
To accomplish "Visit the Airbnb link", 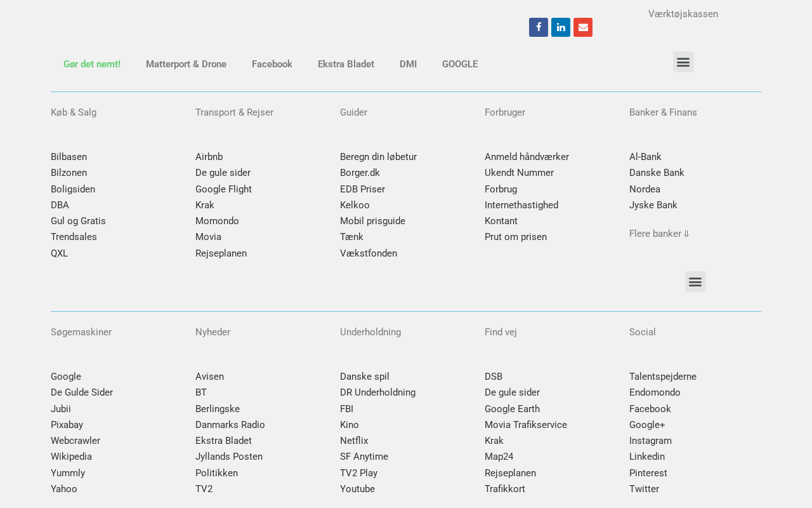I will tap(209, 157).
